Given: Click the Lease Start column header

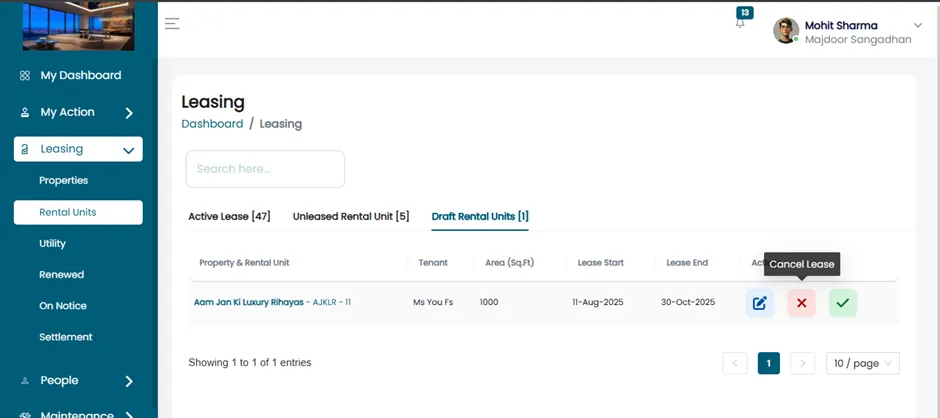Looking at the screenshot, I should click(x=600, y=263).
